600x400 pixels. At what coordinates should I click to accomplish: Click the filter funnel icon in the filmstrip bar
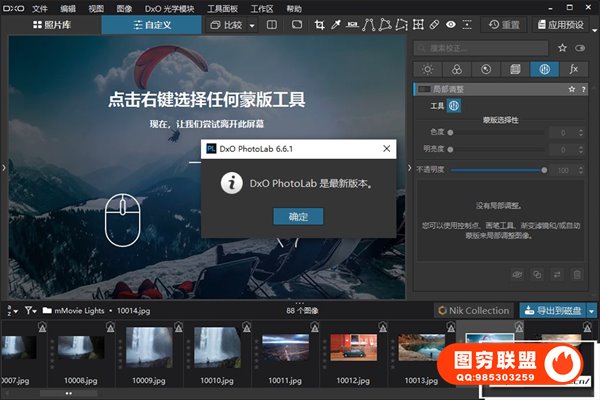(x=31, y=310)
